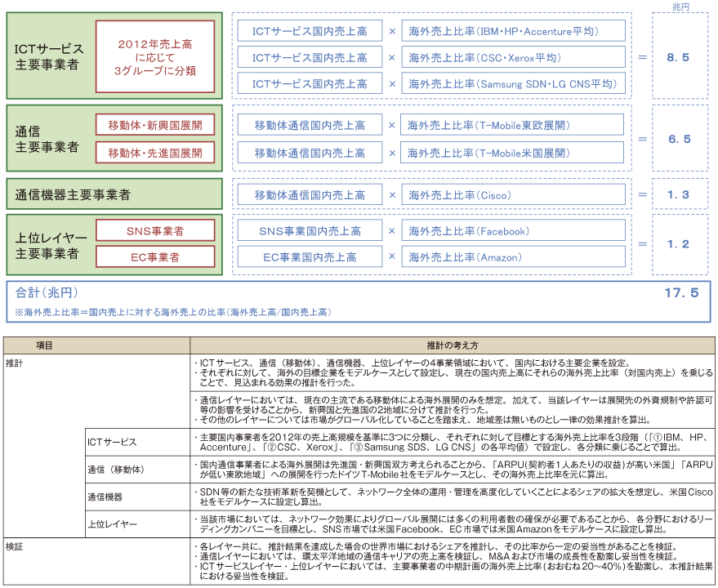
Task: Select the EC事業者 box
Action: pyautogui.click(x=155, y=257)
